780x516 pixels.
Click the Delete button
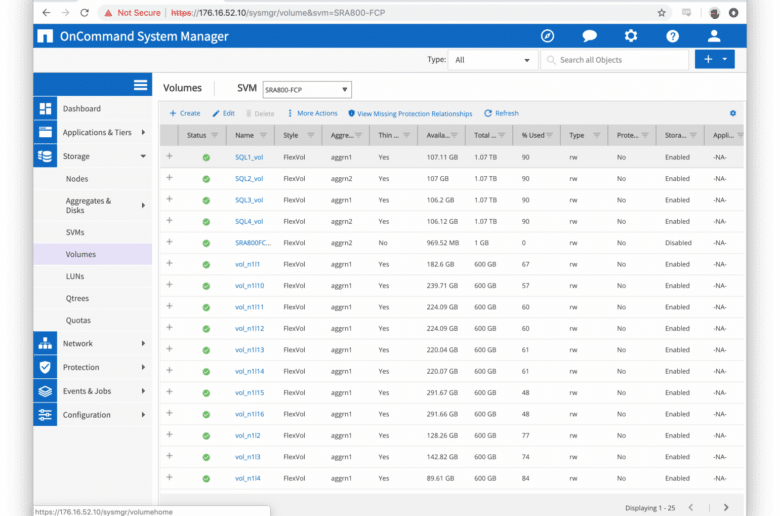click(260, 113)
